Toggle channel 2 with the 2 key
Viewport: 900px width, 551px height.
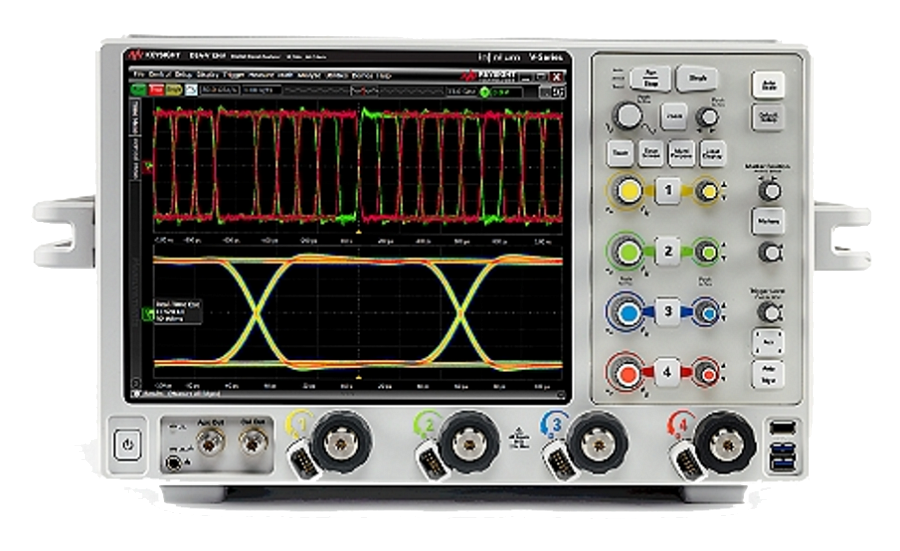tap(668, 251)
